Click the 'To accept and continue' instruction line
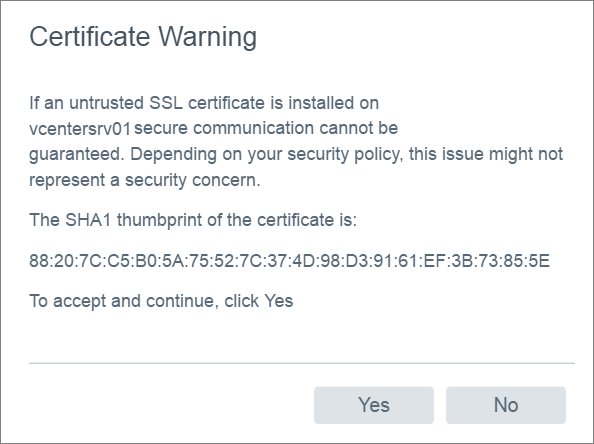 click(x=161, y=301)
